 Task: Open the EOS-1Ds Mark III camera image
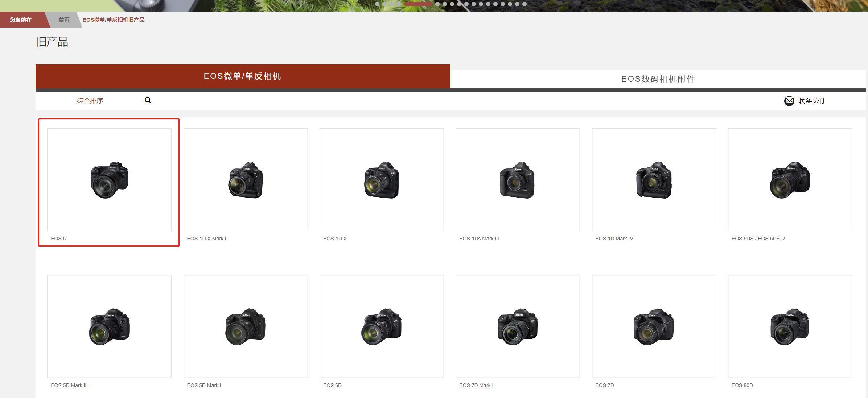tap(518, 180)
